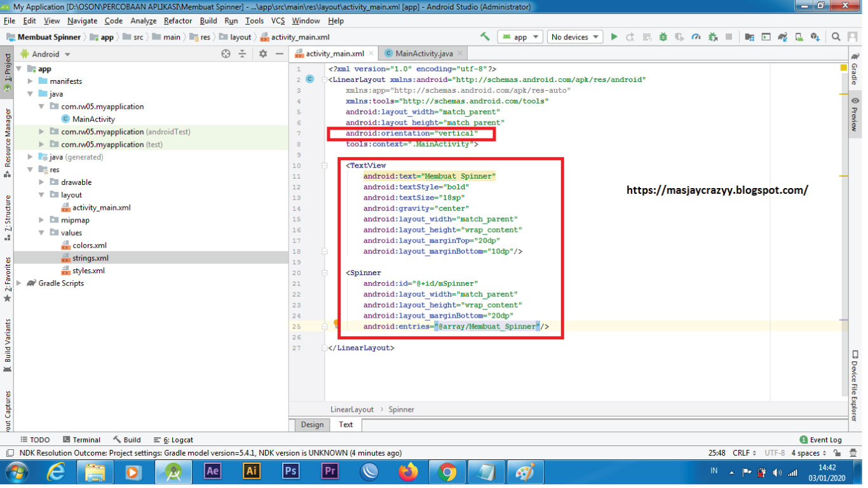Click the Project pane locate target icon
868x488 pixels.
point(226,54)
